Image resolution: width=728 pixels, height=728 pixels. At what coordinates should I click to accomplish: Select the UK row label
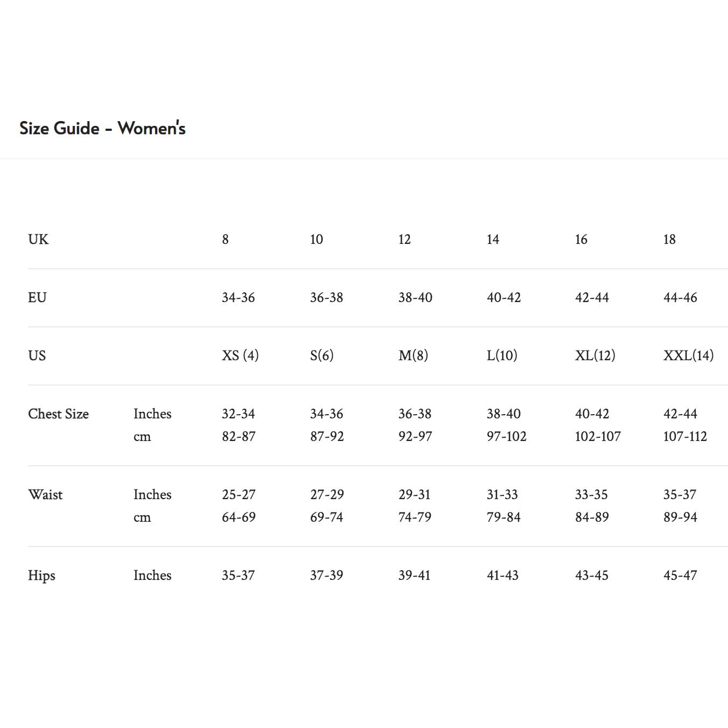pos(38,239)
